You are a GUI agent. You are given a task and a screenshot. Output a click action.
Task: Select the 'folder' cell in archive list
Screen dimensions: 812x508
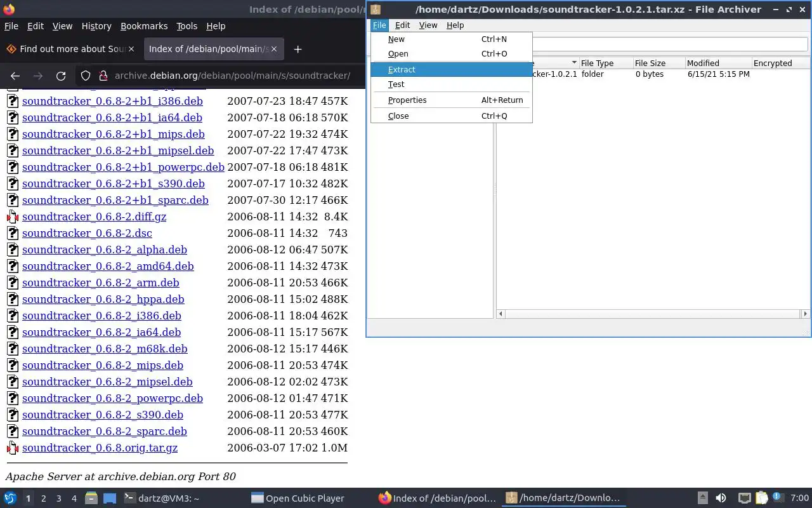click(x=593, y=74)
